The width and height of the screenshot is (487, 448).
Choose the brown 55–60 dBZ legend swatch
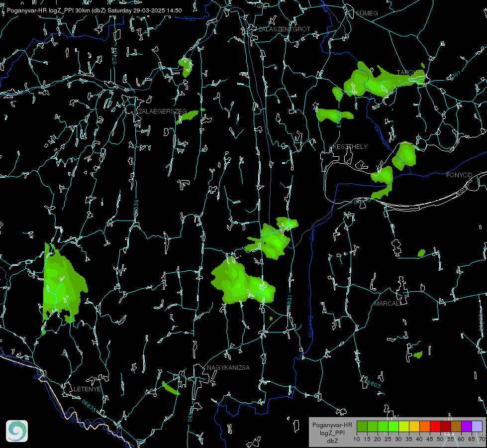456,427
